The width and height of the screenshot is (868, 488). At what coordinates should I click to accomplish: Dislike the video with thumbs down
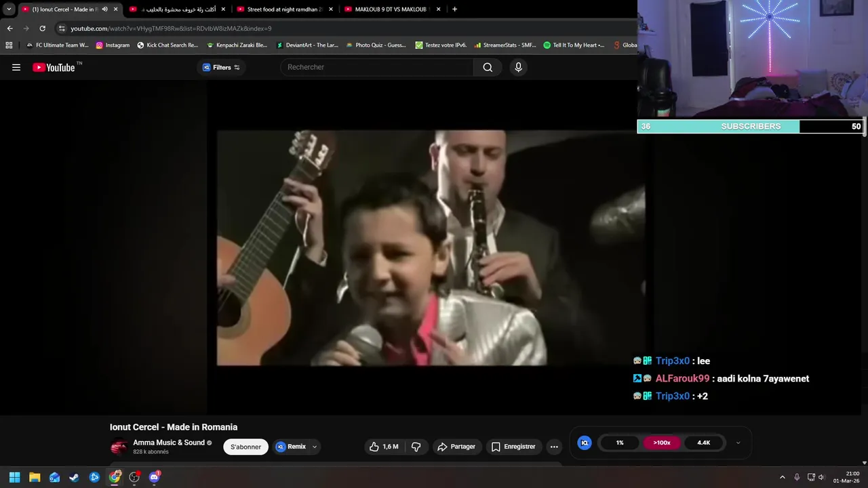point(416,447)
